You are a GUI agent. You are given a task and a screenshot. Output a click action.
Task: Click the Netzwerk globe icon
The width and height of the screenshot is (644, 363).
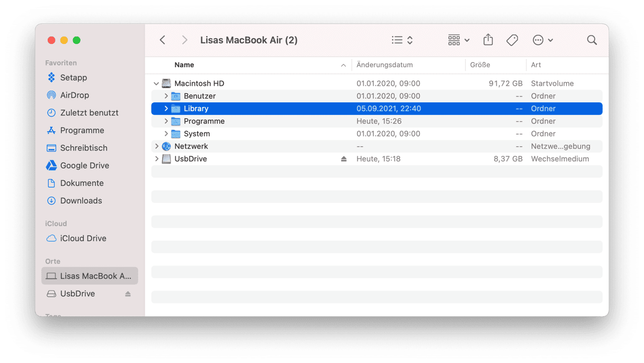(166, 146)
